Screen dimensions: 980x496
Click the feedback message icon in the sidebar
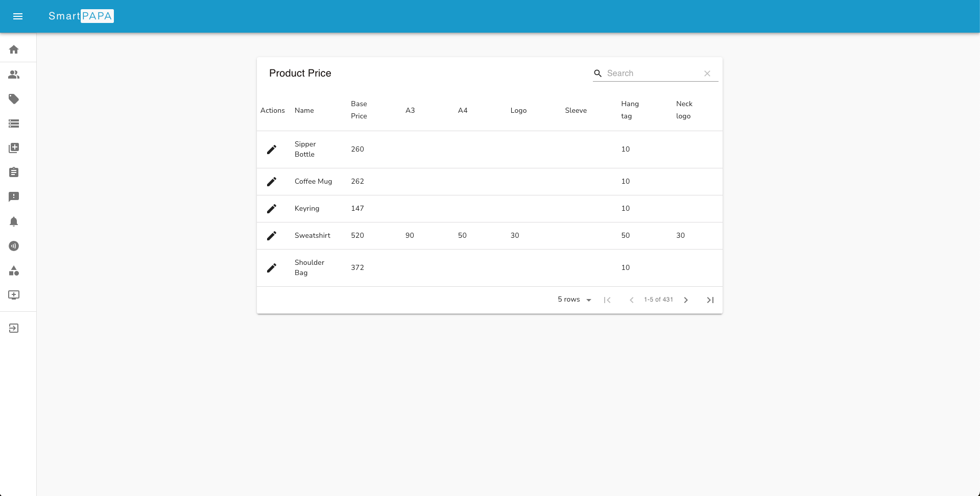pyautogui.click(x=14, y=196)
